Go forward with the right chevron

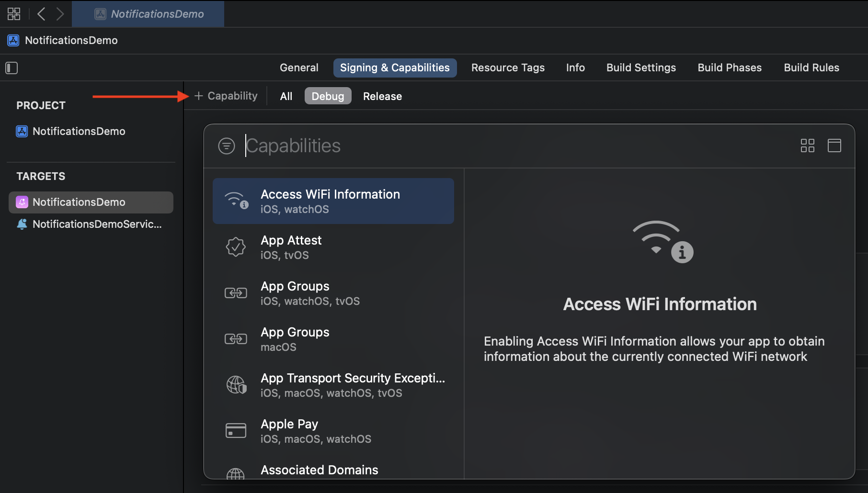pyautogui.click(x=60, y=14)
